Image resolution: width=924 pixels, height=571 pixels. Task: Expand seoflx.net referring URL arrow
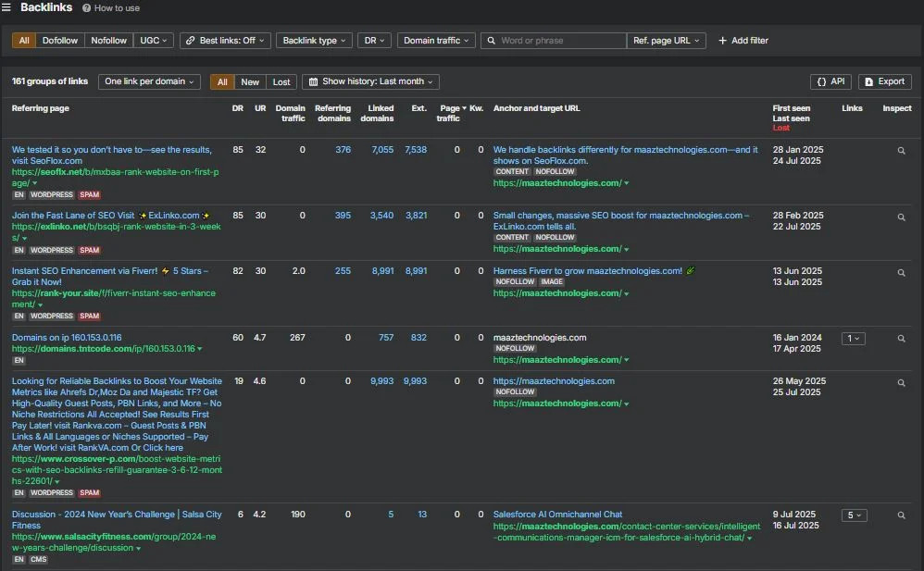pos(35,184)
